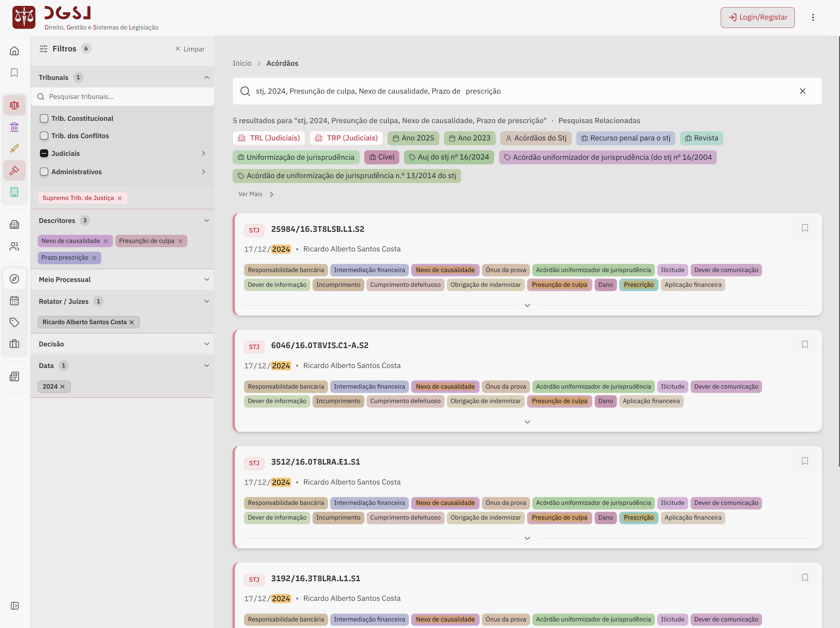The image size is (840, 628).
Task: Open acórdão 6046/16.0T8VIS.C1-A.S2 title
Action: coord(320,345)
